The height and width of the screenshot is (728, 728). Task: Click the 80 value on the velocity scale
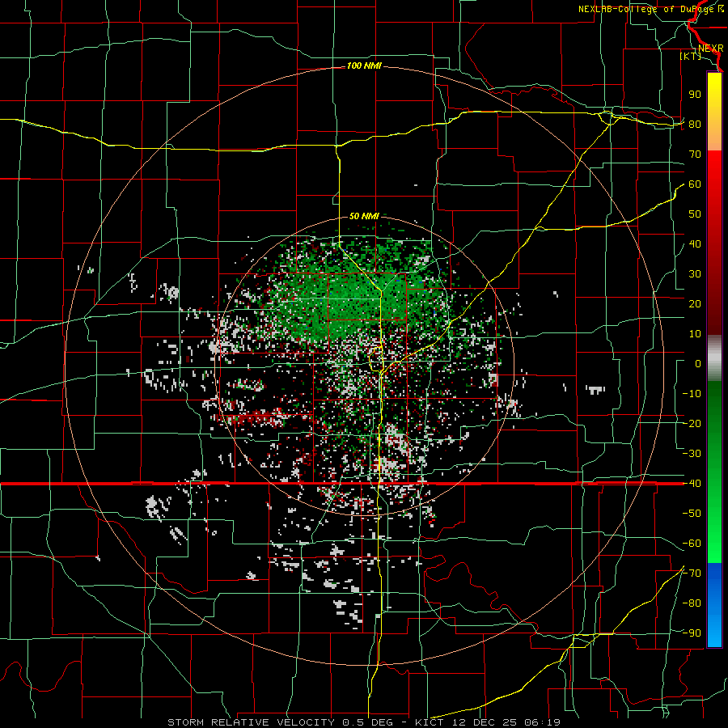[x=695, y=125]
